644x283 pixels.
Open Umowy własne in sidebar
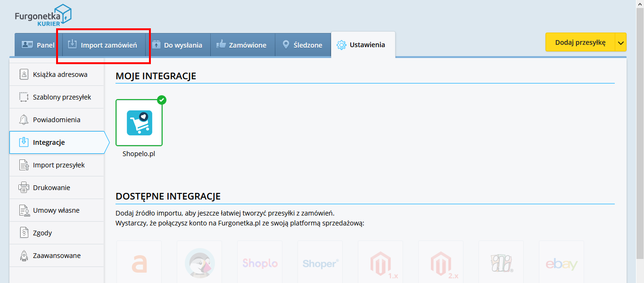click(x=57, y=210)
